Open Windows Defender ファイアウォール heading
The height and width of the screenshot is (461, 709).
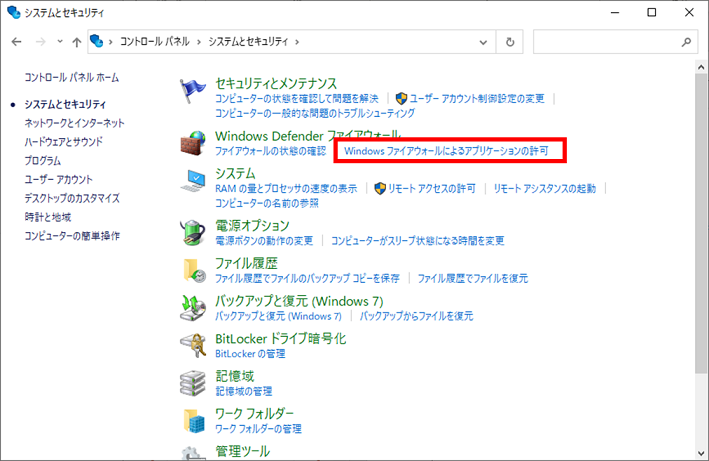coord(308,136)
